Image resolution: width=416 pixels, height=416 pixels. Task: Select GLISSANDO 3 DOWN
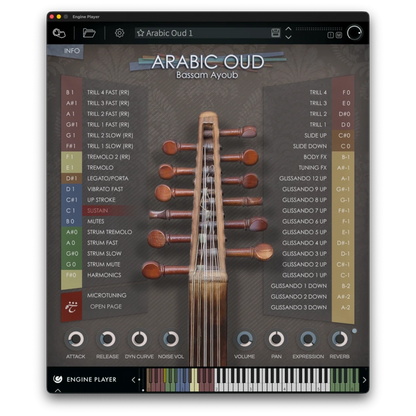[x=299, y=307]
